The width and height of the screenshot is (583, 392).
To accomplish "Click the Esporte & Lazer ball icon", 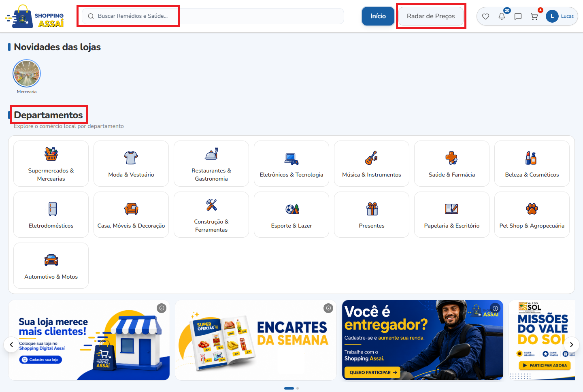I will [292, 209].
